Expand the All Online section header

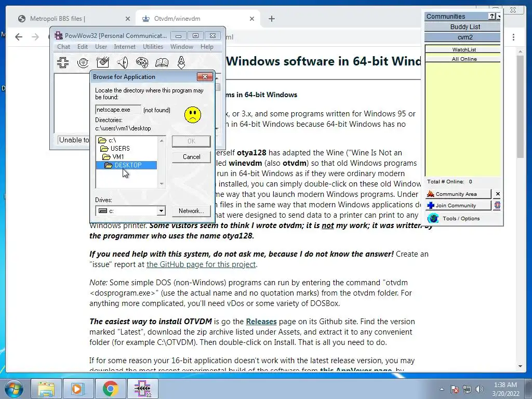[x=463, y=59]
